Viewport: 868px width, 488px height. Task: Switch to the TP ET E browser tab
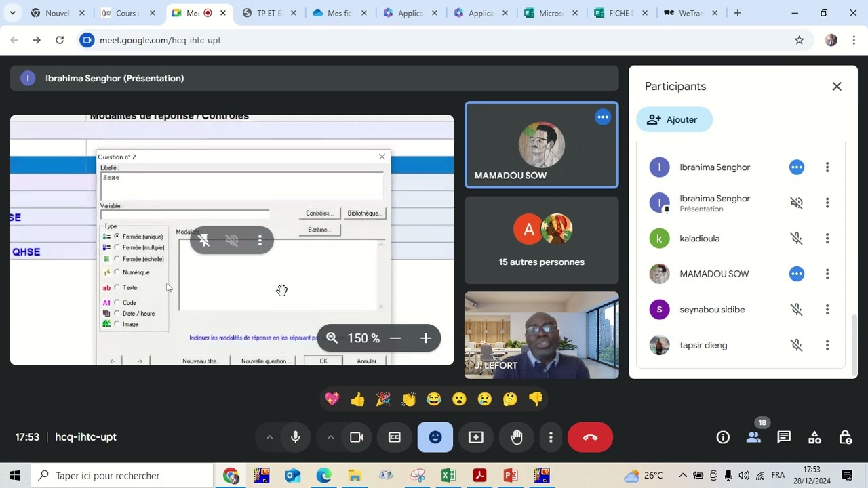coord(269,13)
